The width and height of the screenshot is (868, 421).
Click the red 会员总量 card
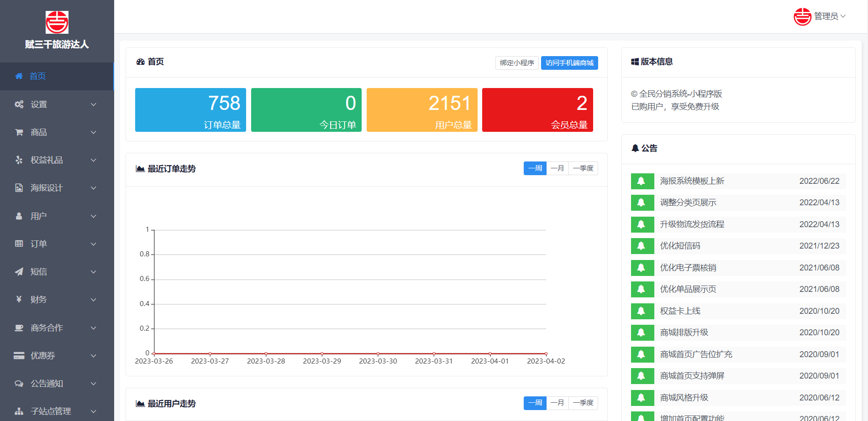537,110
